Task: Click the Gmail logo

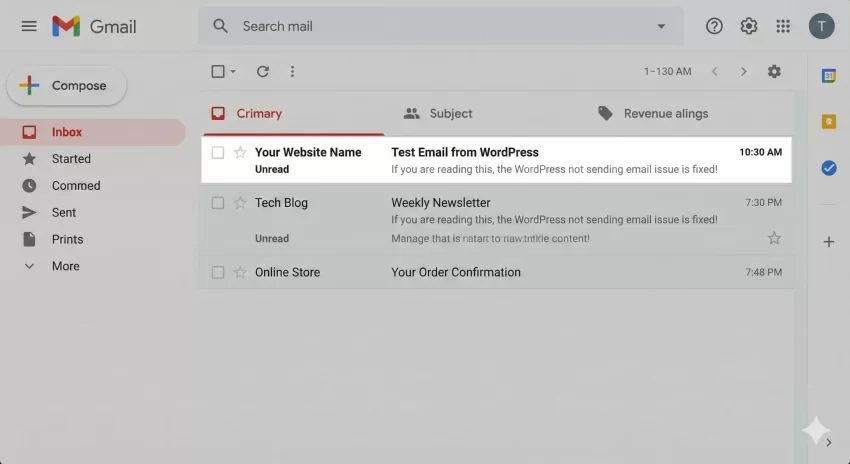Action: (x=94, y=26)
